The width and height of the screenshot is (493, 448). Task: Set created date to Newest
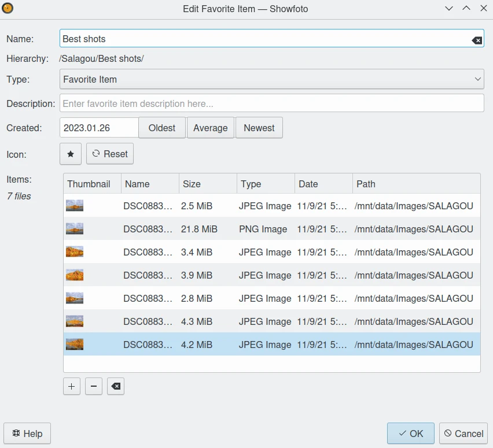pos(259,128)
